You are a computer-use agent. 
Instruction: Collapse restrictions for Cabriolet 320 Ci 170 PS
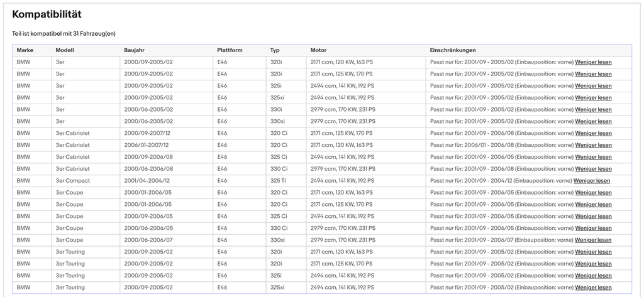point(593,134)
